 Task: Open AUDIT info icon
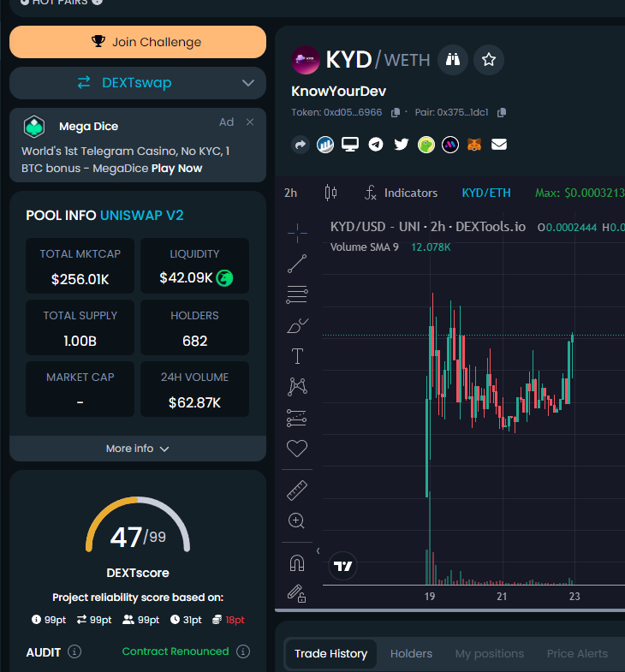[74, 651]
